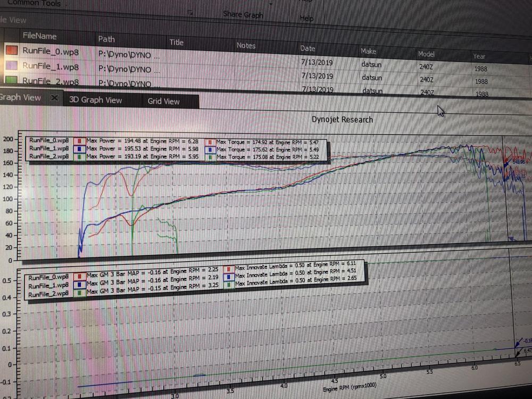Select RunFile_0.wp8 in the file list

click(x=51, y=52)
